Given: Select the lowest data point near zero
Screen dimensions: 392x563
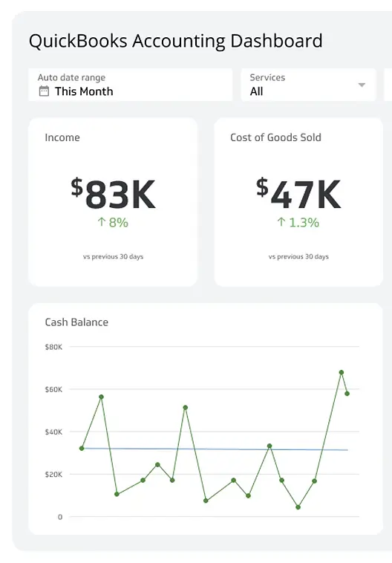Looking at the screenshot, I should tap(298, 507).
